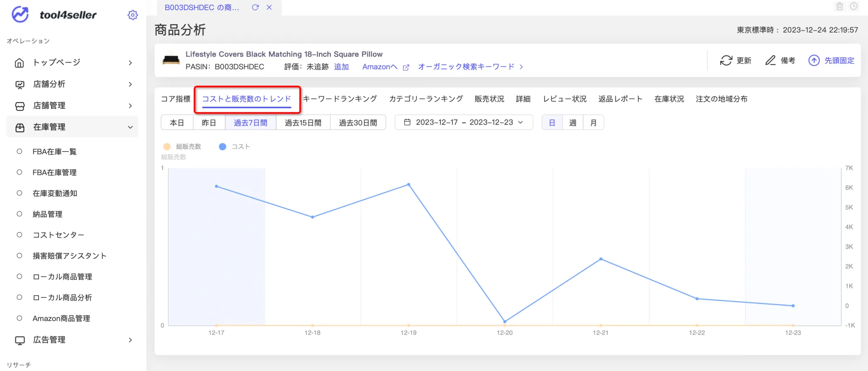Image resolution: width=868 pixels, height=371 pixels.
Task: Toggle the コスト legend series
Action: point(234,147)
